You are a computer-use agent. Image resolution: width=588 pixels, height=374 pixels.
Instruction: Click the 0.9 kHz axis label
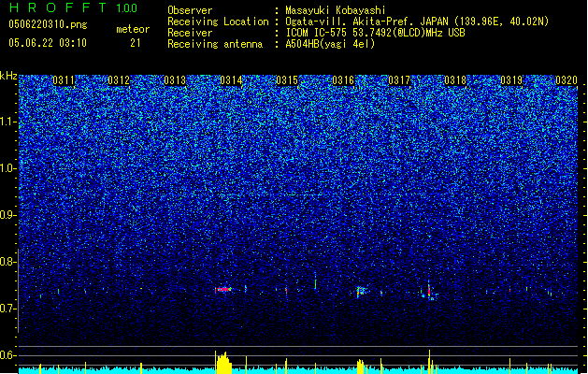point(7,215)
